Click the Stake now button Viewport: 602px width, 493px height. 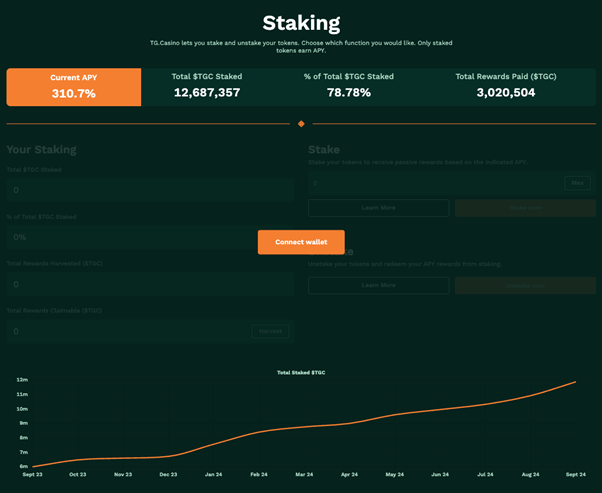pos(525,208)
